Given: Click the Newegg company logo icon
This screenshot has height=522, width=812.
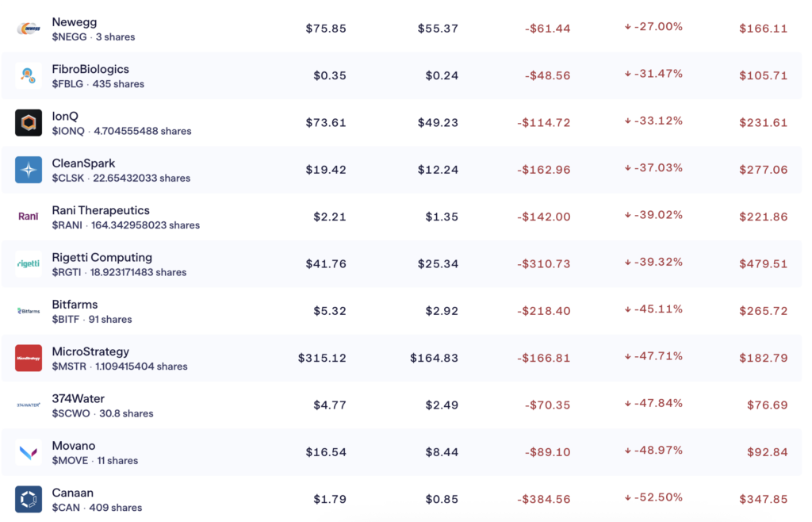Looking at the screenshot, I should coord(29,29).
